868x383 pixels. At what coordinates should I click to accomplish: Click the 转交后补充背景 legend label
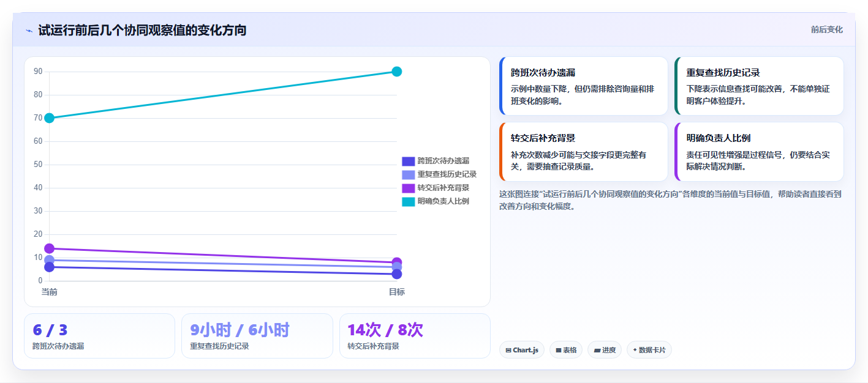443,188
